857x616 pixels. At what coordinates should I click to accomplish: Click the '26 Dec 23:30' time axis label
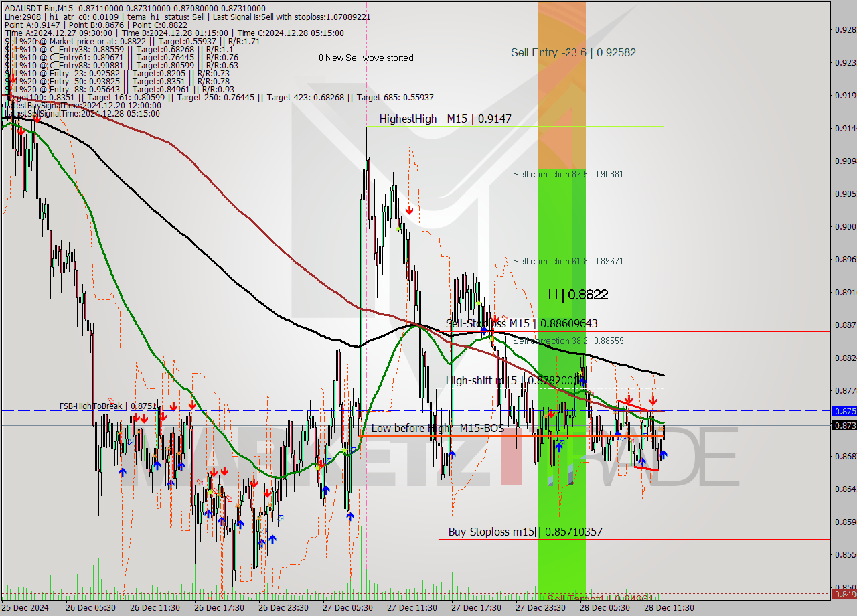click(284, 608)
